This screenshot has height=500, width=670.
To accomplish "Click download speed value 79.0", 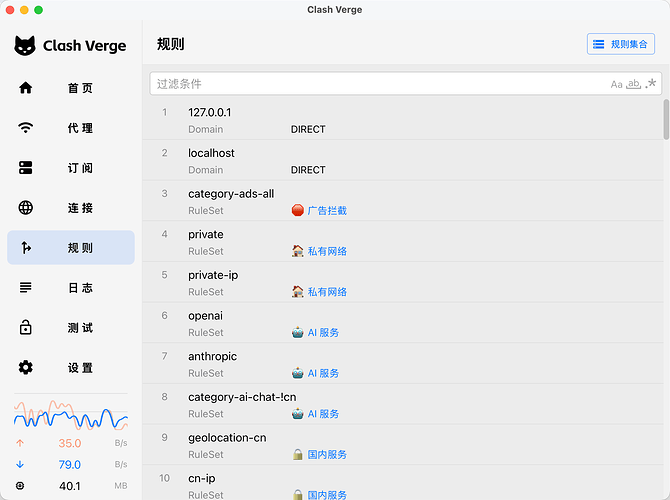I will point(70,465).
